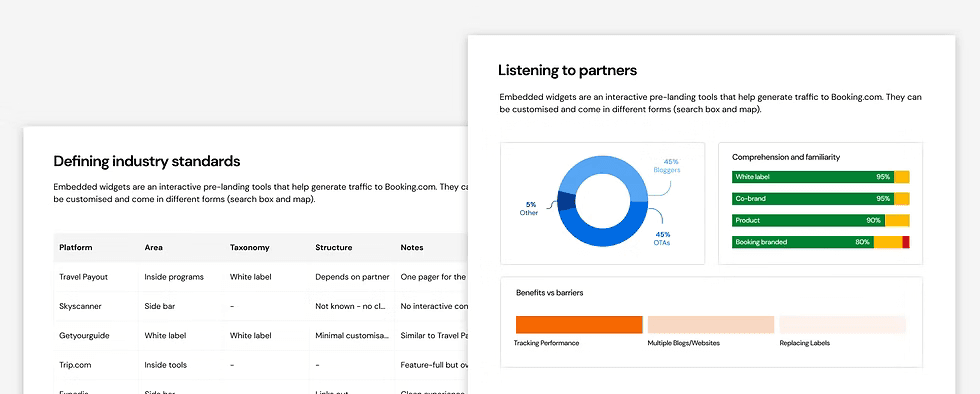Select the Taxonomy column header
The height and width of the screenshot is (394, 980).
(x=249, y=247)
